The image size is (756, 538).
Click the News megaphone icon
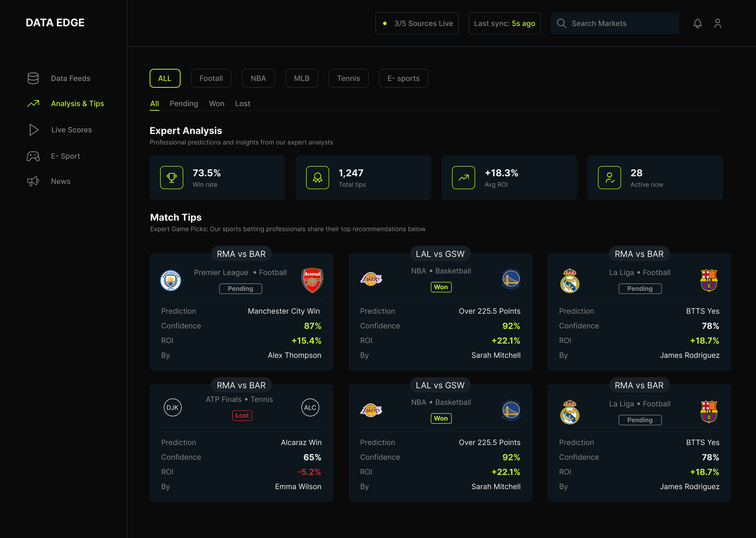[x=33, y=181]
